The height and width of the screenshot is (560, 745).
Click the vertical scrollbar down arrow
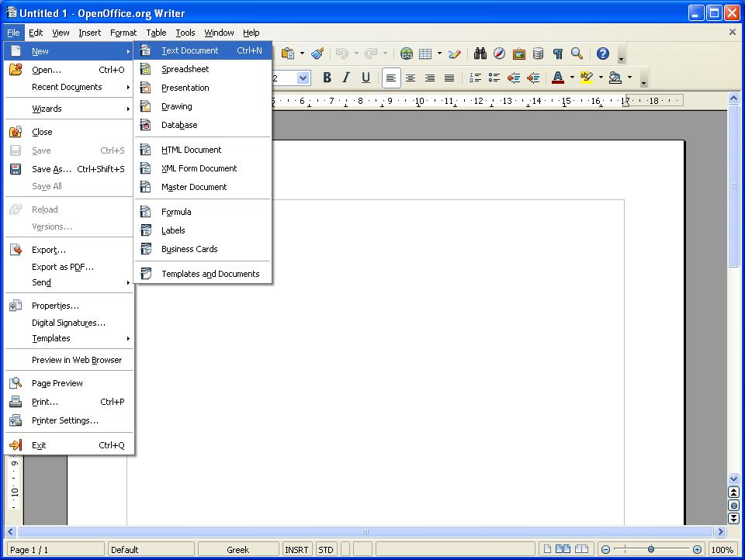point(733,479)
